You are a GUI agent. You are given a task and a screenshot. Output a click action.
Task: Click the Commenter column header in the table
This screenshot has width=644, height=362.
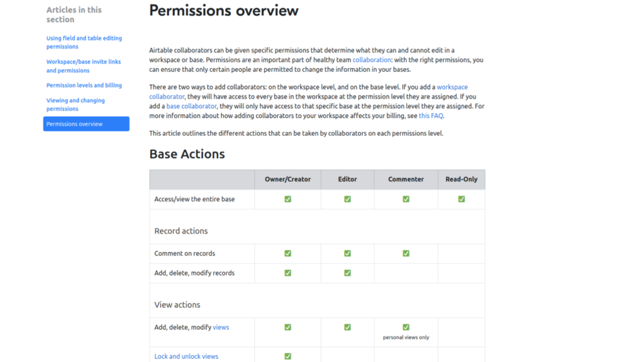coord(406,179)
